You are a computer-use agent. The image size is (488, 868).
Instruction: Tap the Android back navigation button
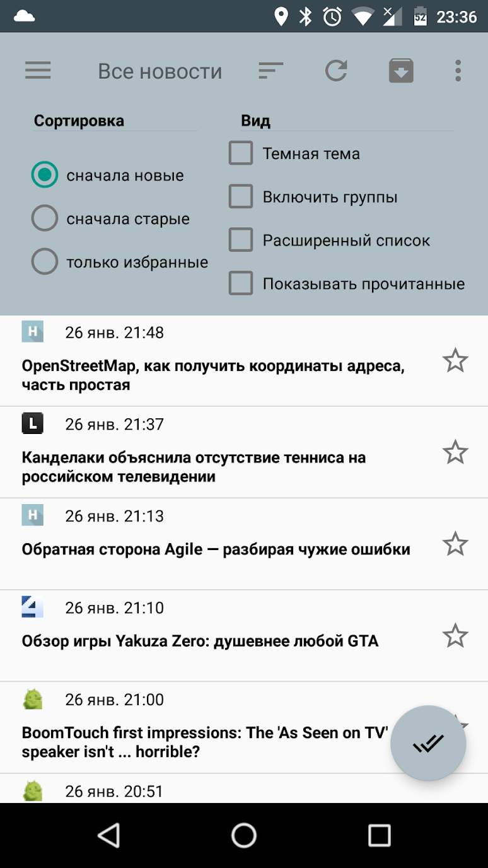108,835
